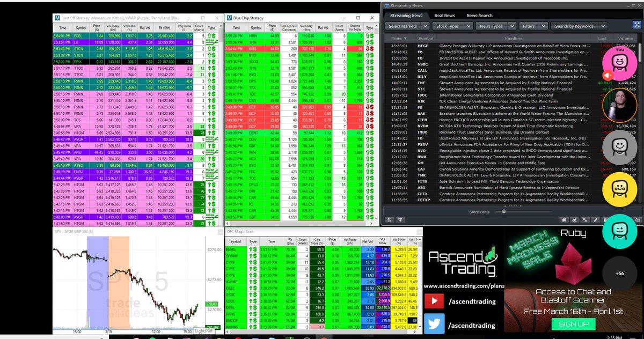The image size is (644, 339).
Task: Click the blue expand icon beside Search by Keywords
Action: [637, 25]
